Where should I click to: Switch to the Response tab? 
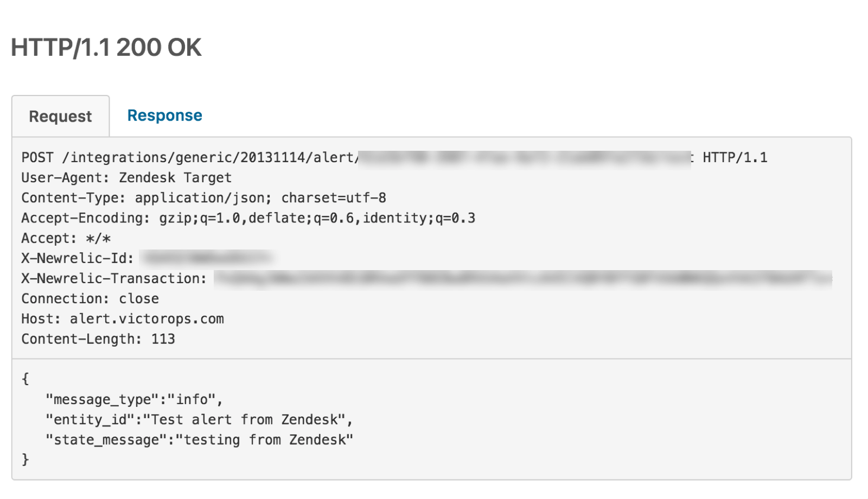(x=164, y=116)
